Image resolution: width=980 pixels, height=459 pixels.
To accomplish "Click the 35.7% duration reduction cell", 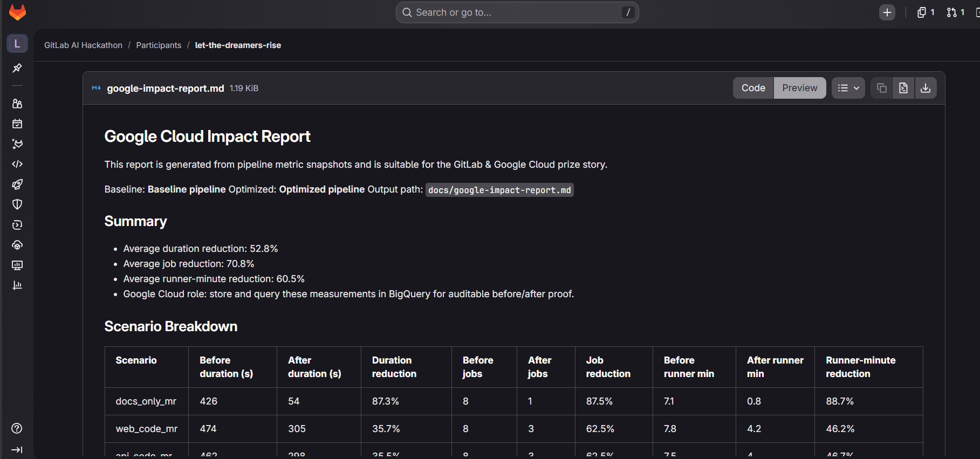I will point(406,429).
